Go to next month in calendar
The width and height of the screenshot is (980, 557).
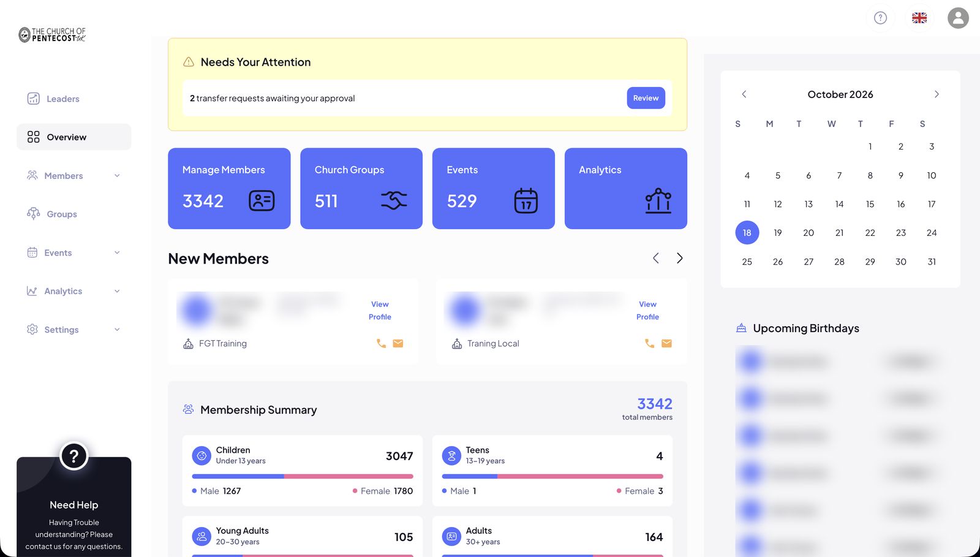point(937,94)
